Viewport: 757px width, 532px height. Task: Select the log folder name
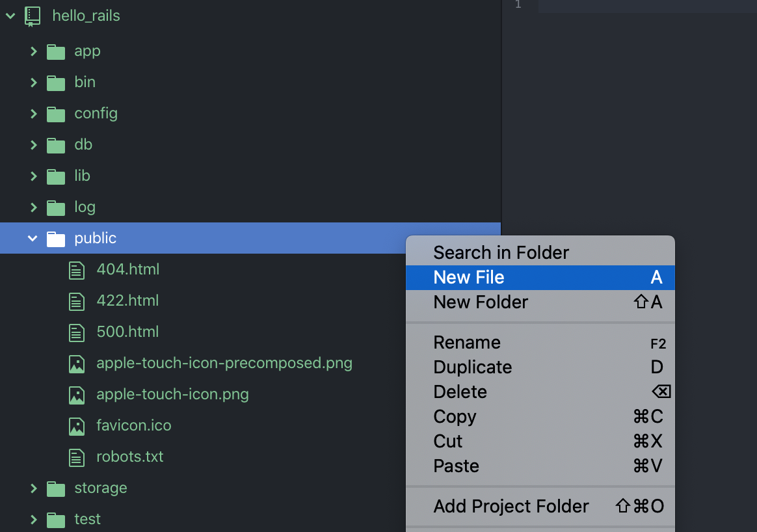point(85,207)
